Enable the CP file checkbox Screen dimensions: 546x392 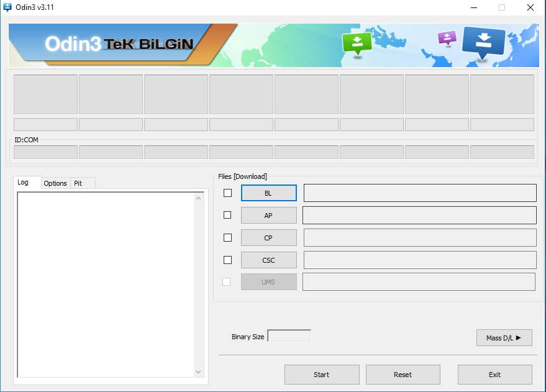pyautogui.click(x=227, y=237)
